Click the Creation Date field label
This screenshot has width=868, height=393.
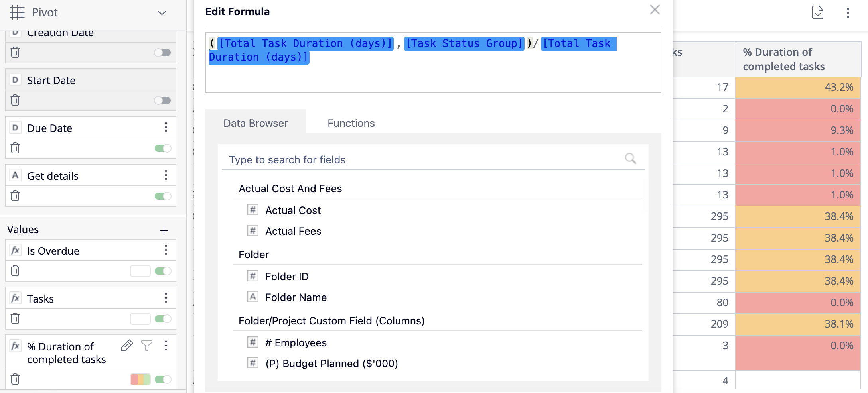(60, 33)
